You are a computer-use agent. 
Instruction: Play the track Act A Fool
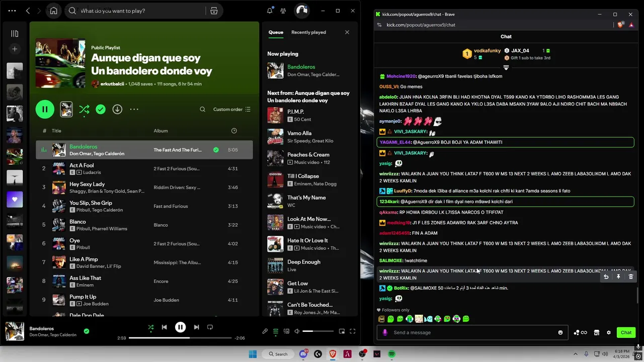144,168
